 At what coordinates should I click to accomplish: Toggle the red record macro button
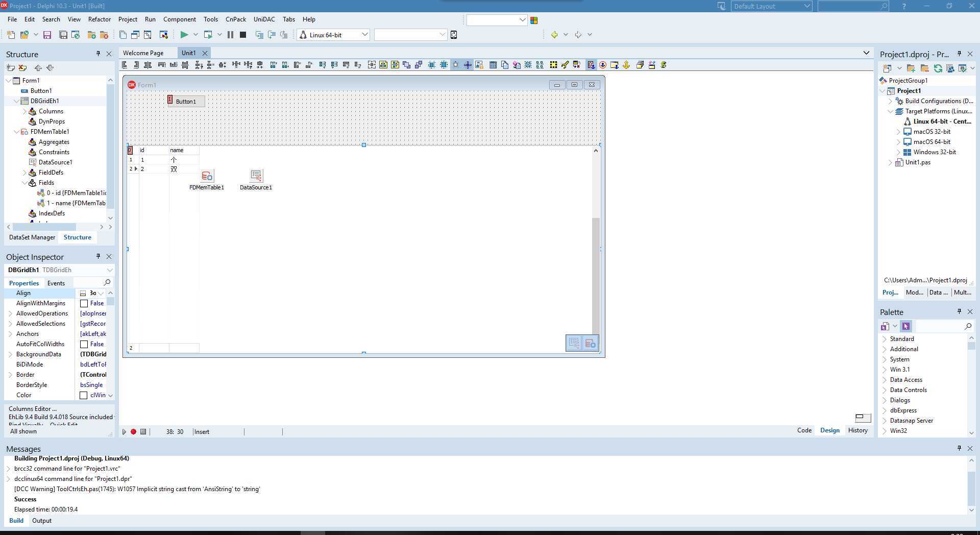pos(134,432)
